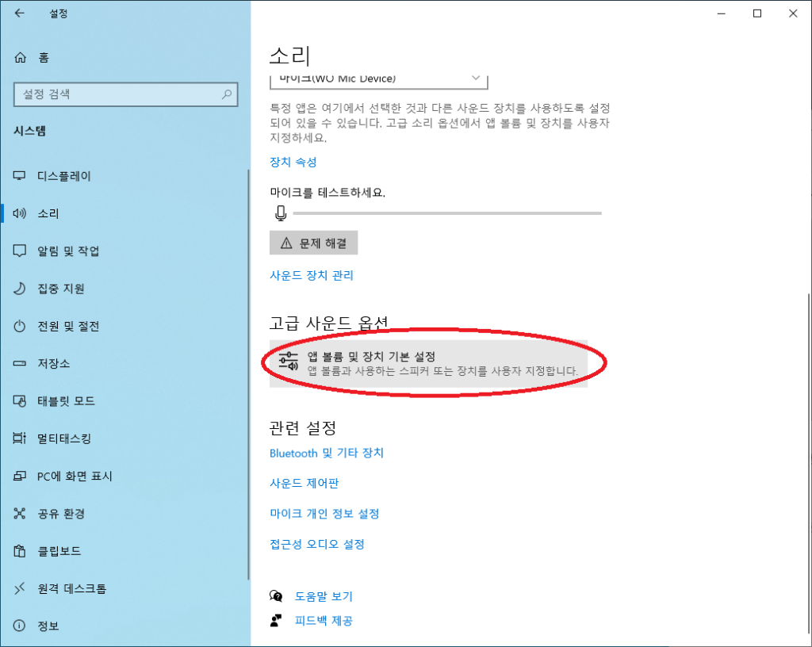Click the 클립보드 clipboard icon

click(21, 551)
